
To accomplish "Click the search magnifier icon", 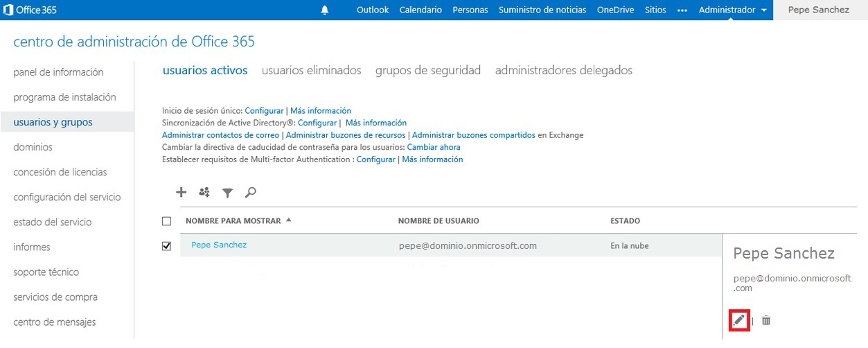I will click(251, 192).
